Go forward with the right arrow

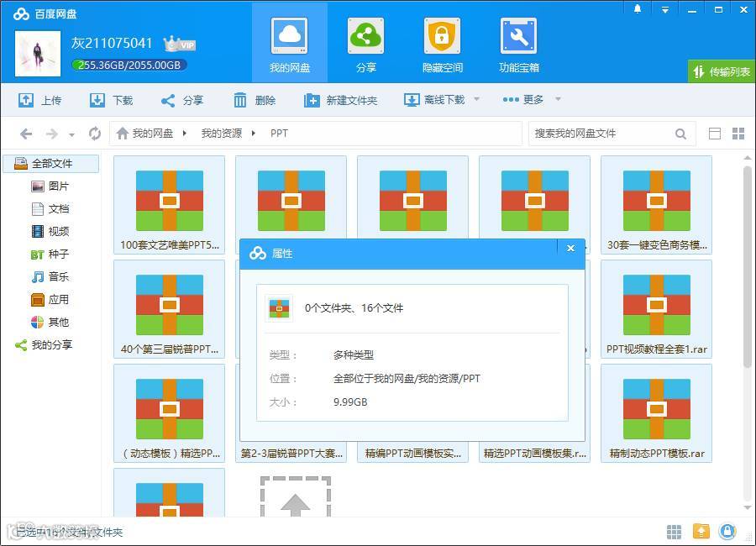click(51, 134)
